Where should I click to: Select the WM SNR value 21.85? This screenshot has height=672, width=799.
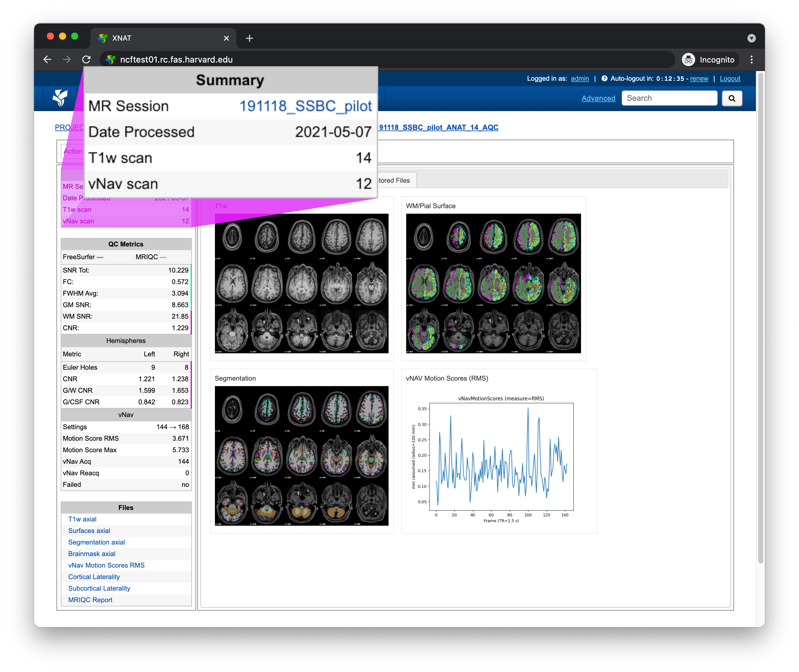pos(180,316)
